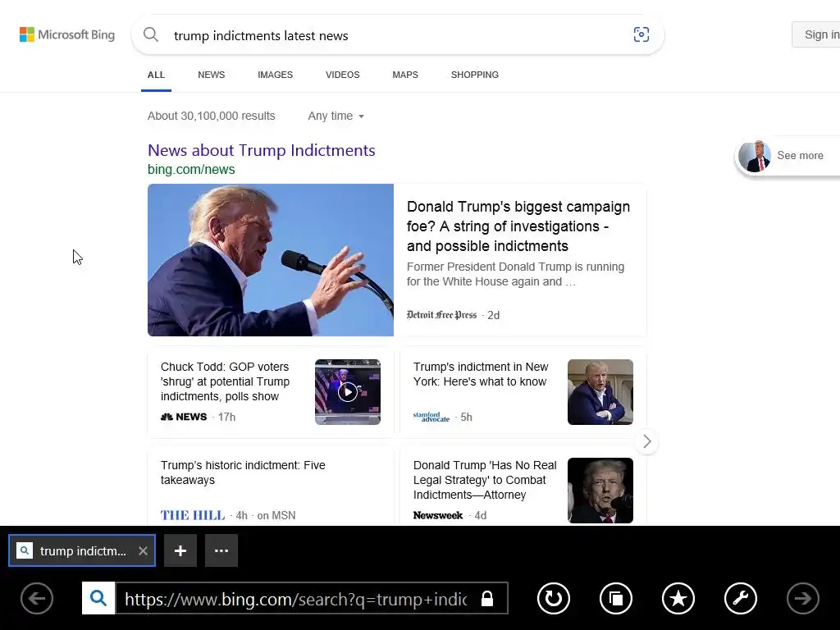Select the ALL search tab

click(156, 75)
